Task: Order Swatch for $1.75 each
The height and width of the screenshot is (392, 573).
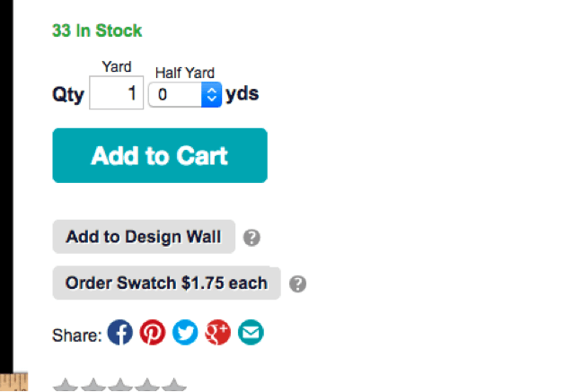Action: (x=167, y=283)
